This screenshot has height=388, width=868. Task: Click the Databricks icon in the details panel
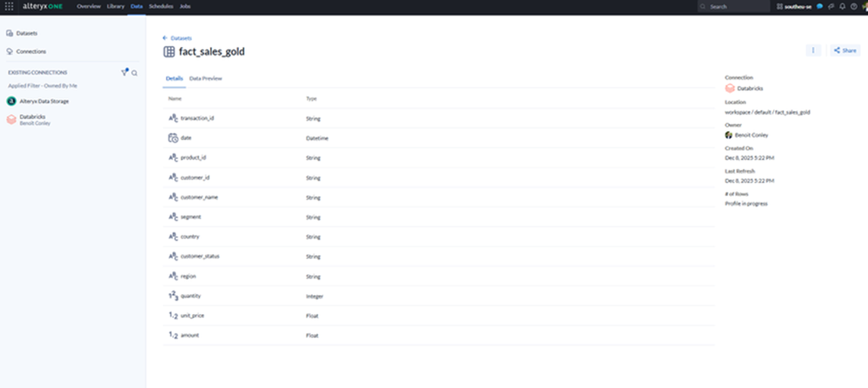click(730, 89)
